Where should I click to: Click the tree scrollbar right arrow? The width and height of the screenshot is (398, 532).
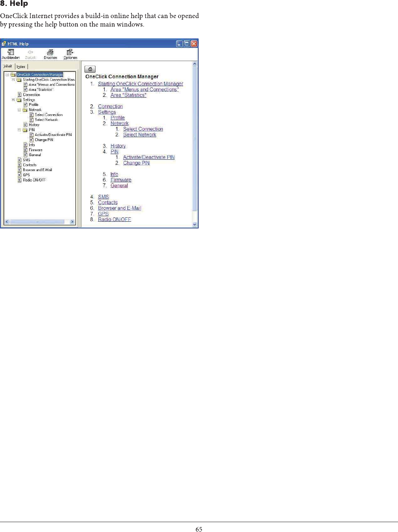point(72,222)
